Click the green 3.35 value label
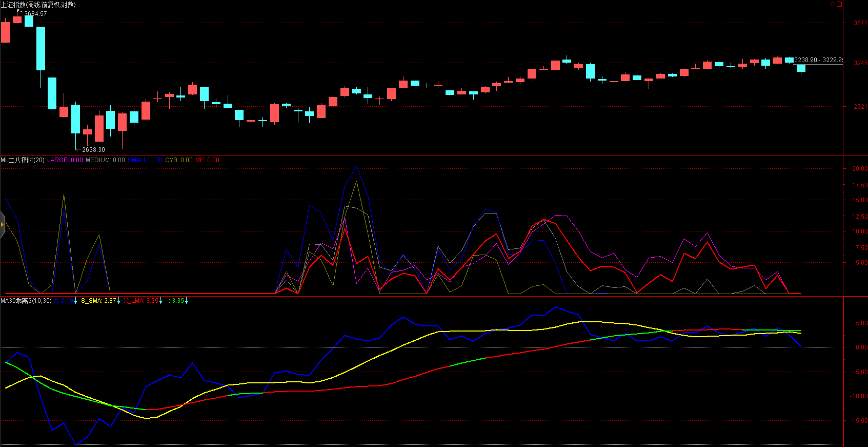The height and width of the screenshot is (447, 868). click(x=177, y=301)
